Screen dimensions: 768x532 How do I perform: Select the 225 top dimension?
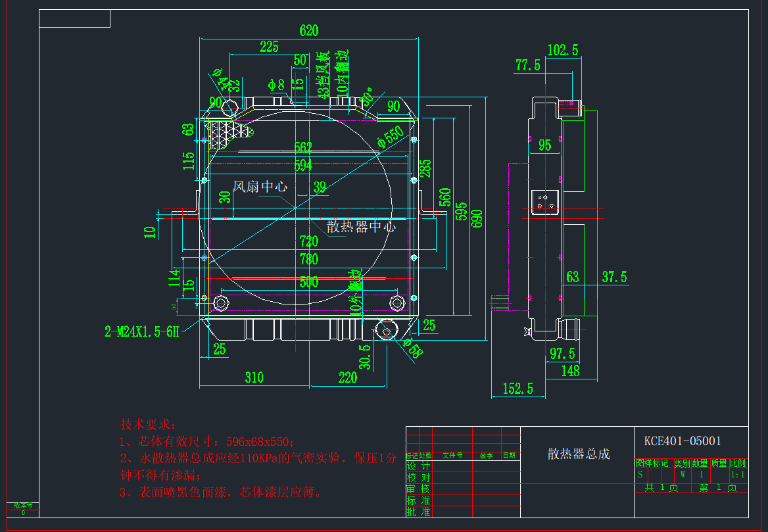269,47
